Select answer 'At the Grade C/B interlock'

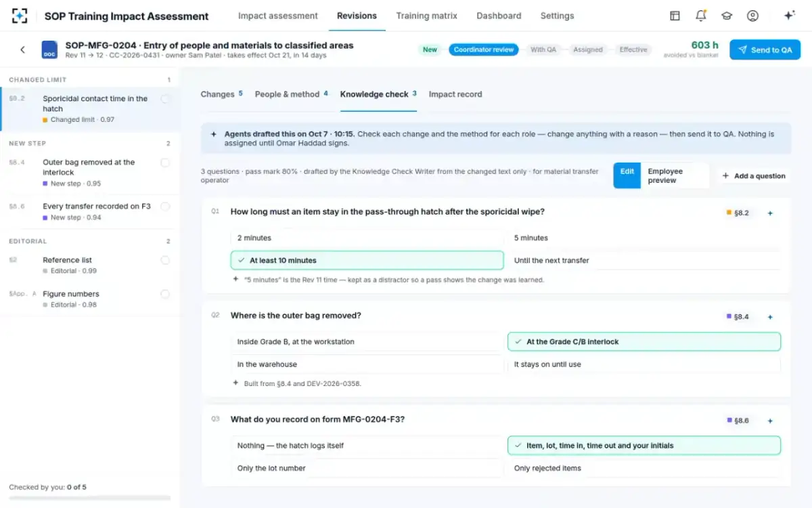(644, 341)
